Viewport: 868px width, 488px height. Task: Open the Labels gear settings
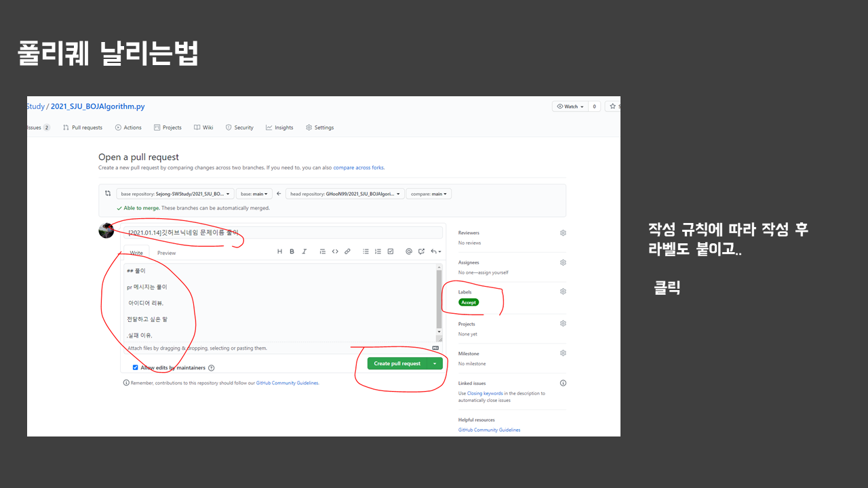563,291
